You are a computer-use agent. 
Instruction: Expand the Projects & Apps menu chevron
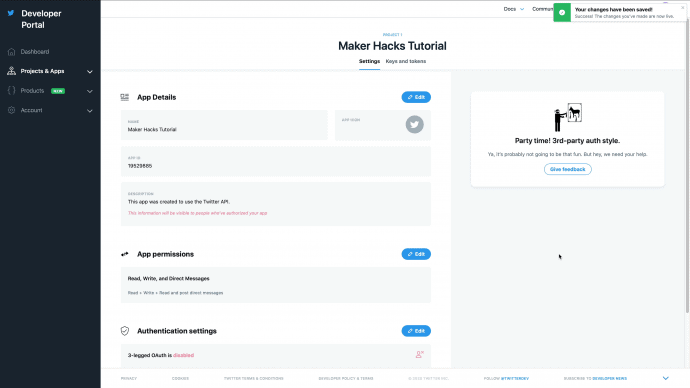point(90,72)
